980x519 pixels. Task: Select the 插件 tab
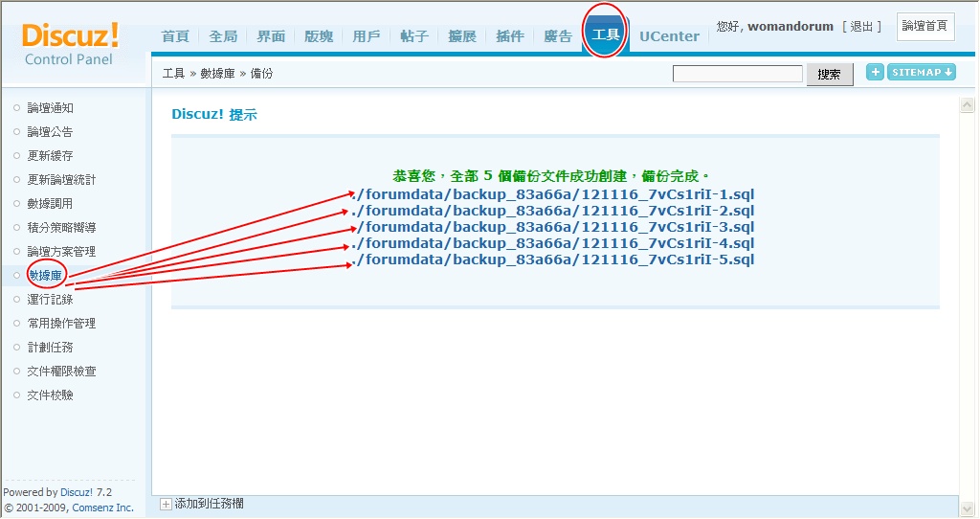click(510, 36)
